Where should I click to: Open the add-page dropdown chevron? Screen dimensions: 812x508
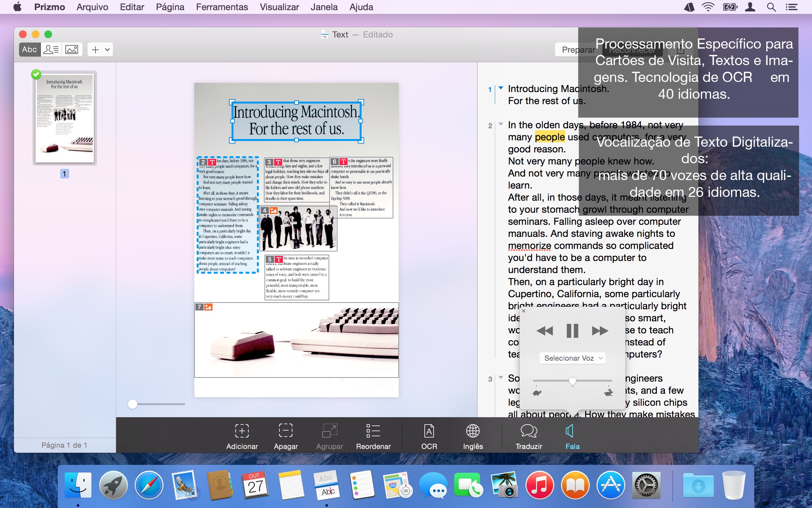coord(108,50)
